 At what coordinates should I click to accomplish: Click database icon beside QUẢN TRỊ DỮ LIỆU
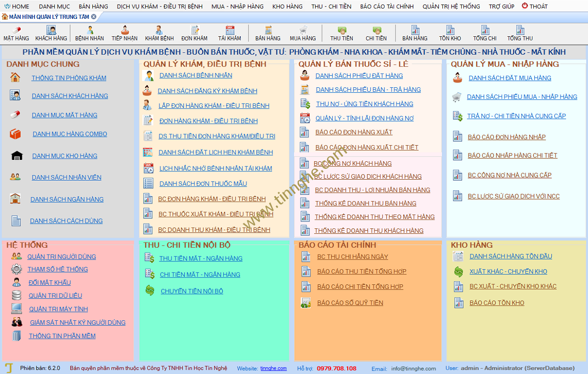click(17, 295)
